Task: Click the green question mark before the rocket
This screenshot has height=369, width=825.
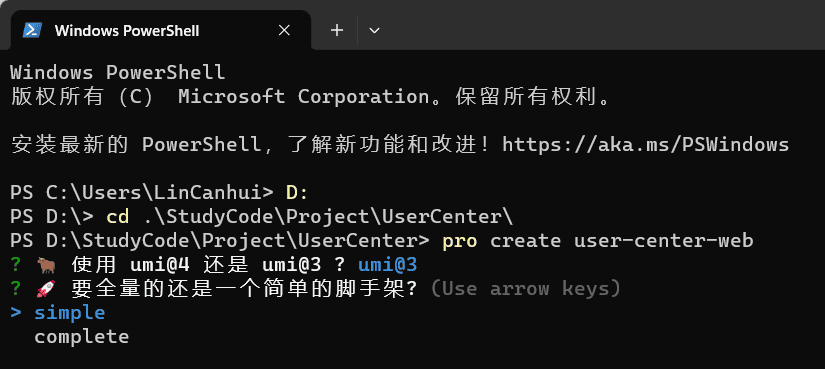Action: (x=16, y=288)
